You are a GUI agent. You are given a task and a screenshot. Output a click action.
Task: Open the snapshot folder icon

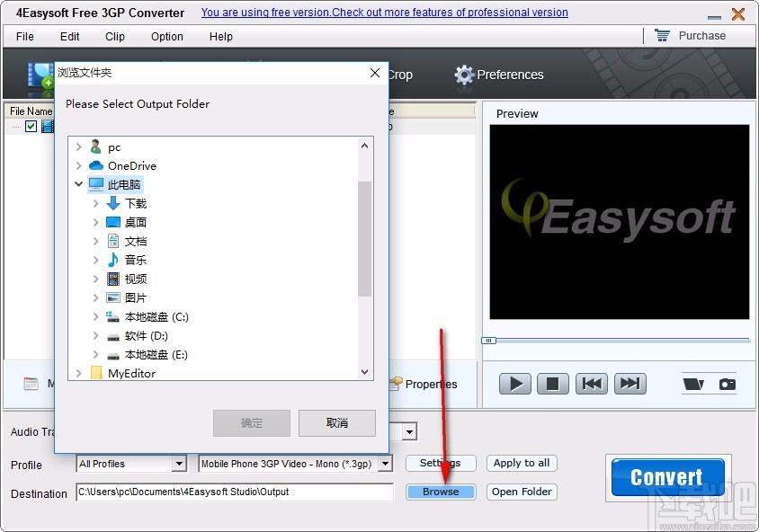pos(693,384)
